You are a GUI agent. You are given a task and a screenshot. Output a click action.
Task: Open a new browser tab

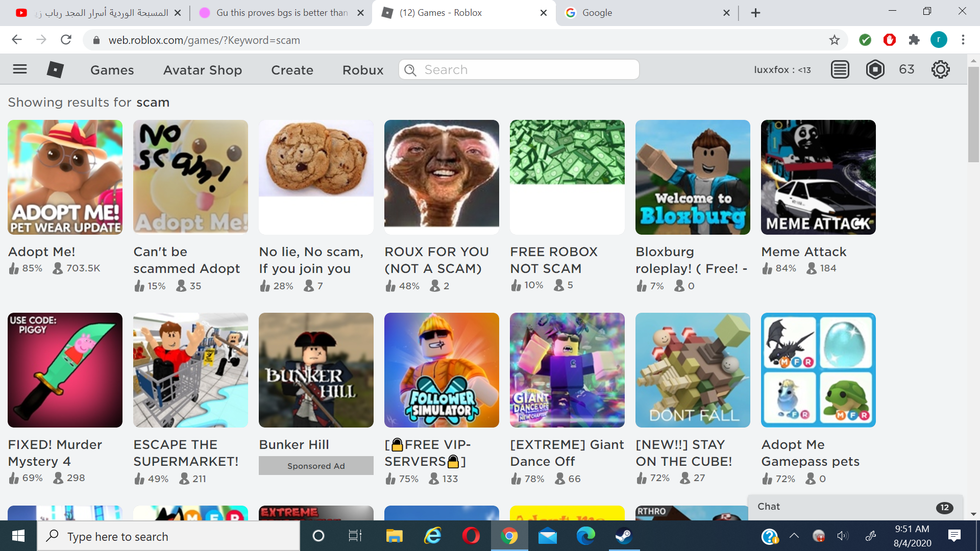click(x=755, y=13)
